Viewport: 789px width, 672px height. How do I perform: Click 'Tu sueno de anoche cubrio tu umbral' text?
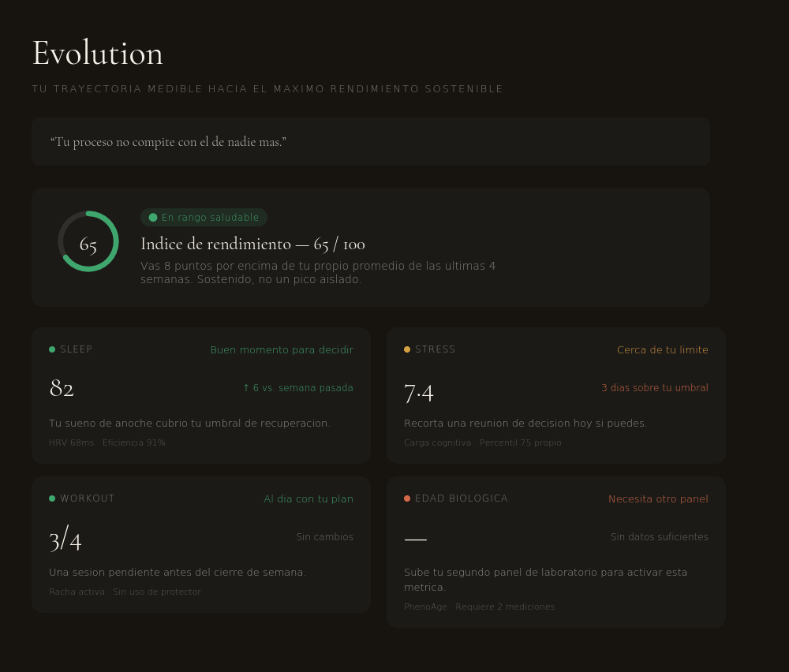click(189, 423)
